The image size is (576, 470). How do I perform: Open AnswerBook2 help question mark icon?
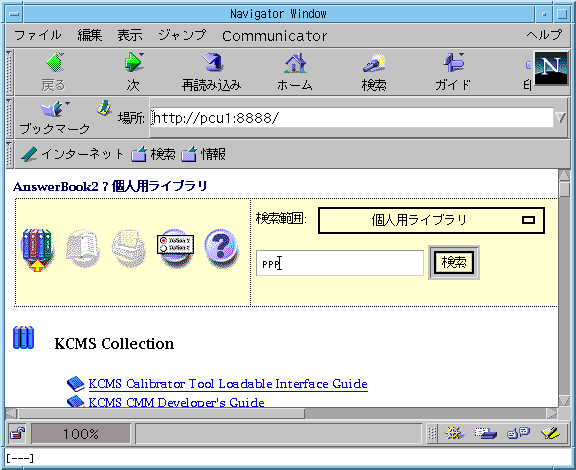(x=221, y=247)
